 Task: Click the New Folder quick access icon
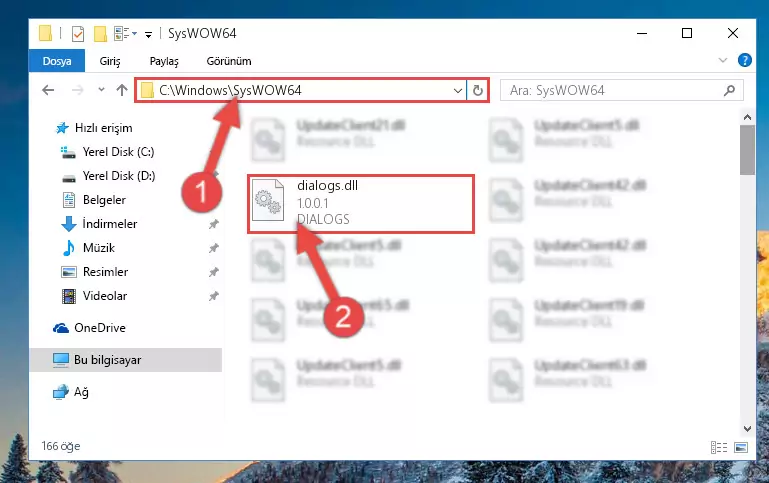pyautogui.click(x=101, y=33)
